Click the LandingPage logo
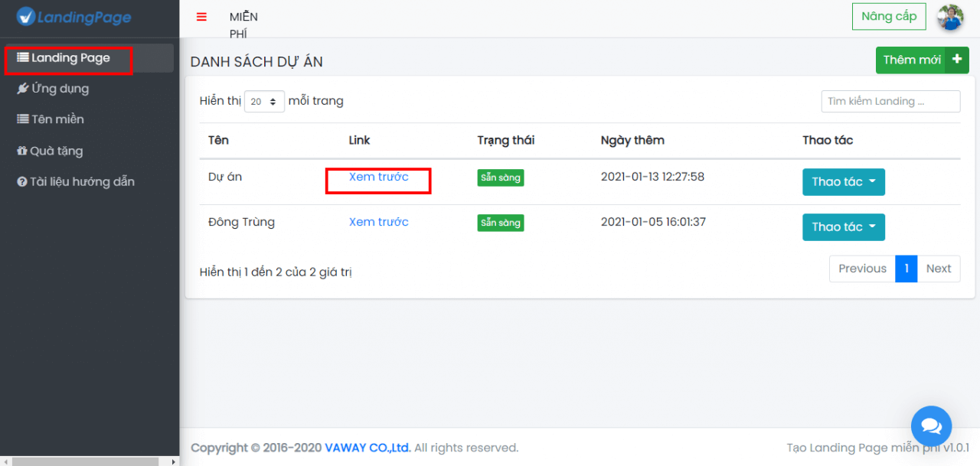 [74, 17]
